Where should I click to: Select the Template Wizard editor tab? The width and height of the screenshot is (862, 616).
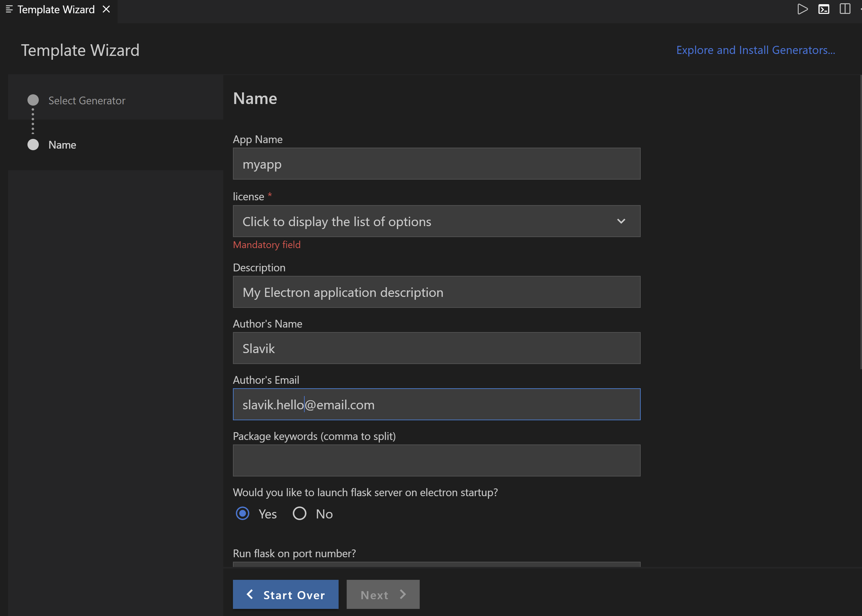pyautogui.click(x=56, y=9)
